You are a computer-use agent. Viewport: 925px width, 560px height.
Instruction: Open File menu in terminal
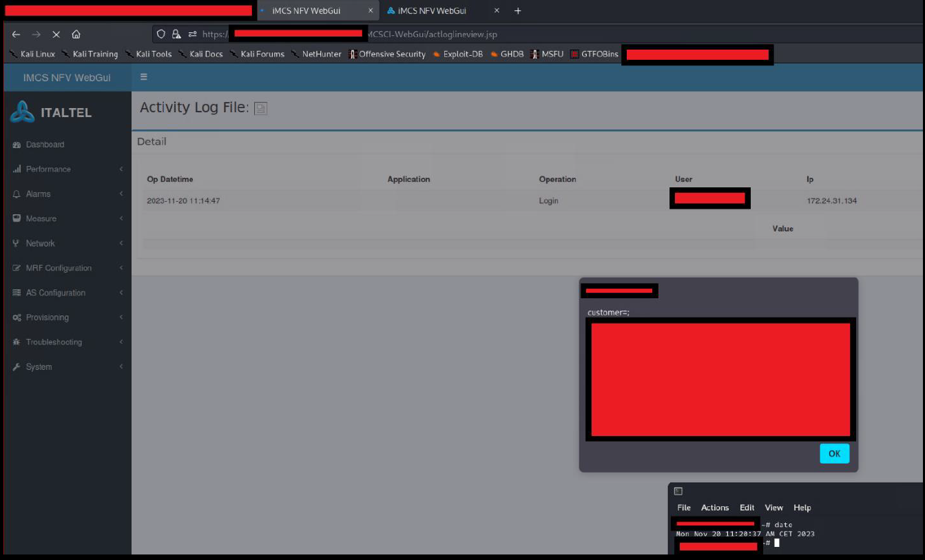coord(684,508)
